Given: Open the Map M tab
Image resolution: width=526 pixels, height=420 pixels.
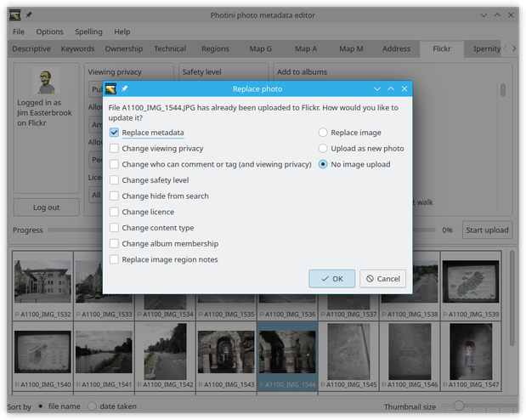Looking at the screenshot, I should click(x=351, y=48).
